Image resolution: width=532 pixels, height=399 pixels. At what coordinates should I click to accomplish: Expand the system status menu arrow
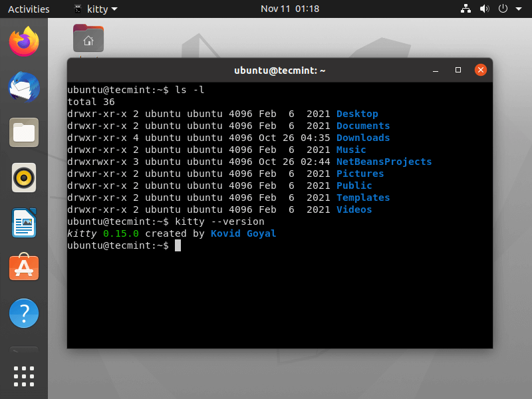point(519,9)
